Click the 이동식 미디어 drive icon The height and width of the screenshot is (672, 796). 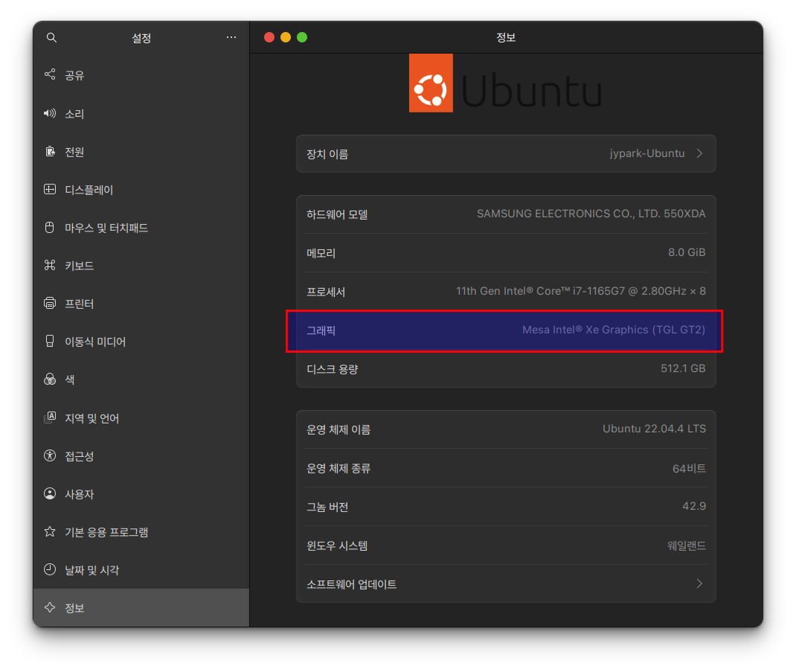coord(50,342)
